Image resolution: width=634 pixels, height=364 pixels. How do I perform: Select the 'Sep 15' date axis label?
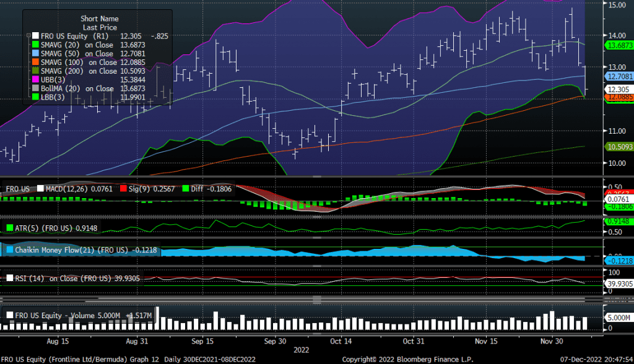202,341
